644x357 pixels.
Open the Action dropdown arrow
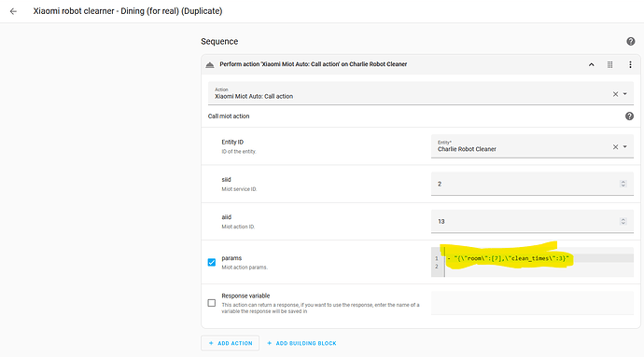point(625,94)
